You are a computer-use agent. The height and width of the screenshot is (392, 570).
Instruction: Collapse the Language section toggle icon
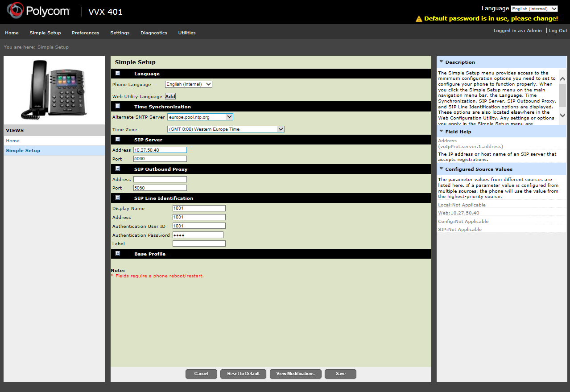[118, 73]
